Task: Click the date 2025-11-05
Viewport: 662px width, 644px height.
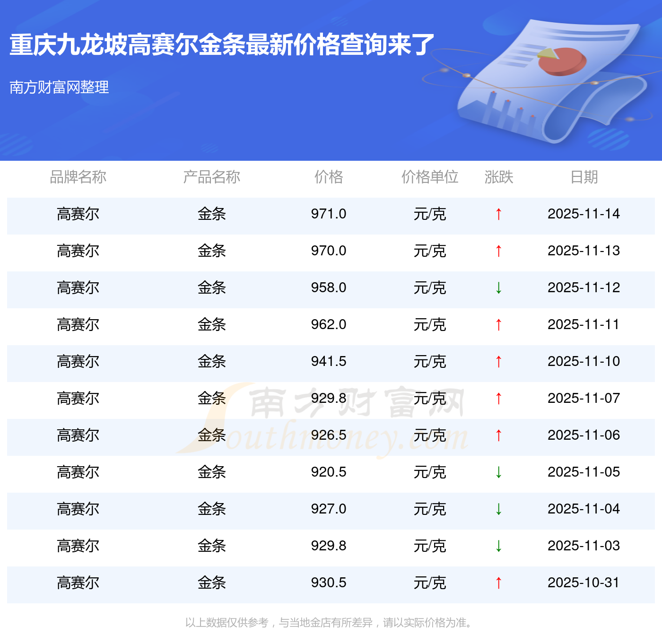Action: point(584,472)
